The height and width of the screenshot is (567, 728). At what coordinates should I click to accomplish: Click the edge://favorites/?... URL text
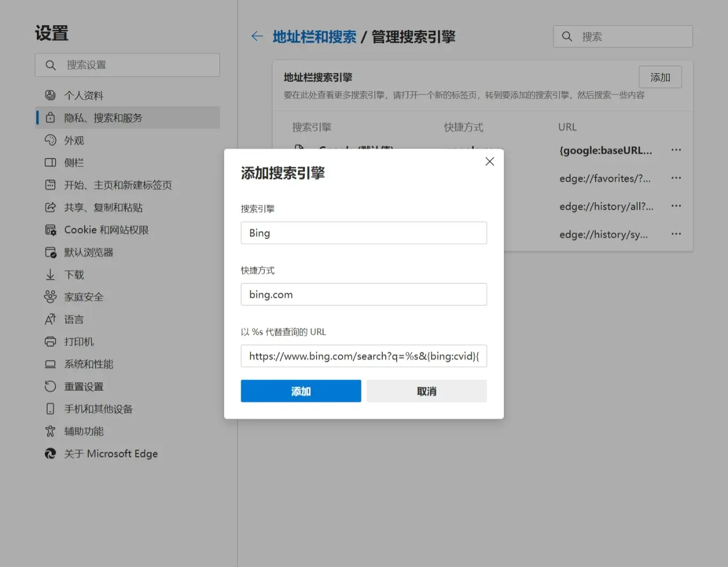point(605,178)
